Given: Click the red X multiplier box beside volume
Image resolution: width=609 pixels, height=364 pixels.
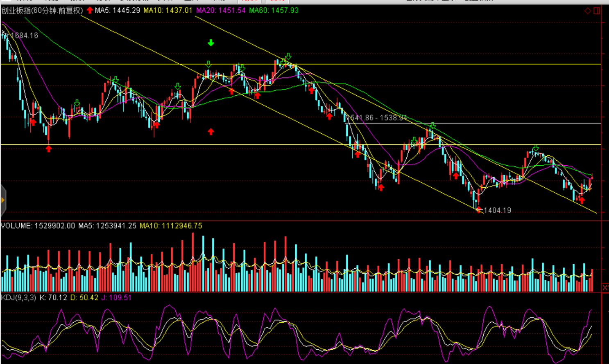Looking at the screenshot, I should click(x=605, y=288).
